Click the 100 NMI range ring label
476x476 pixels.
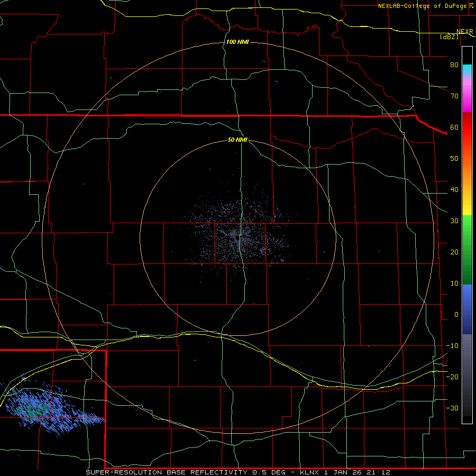(237, 42)
